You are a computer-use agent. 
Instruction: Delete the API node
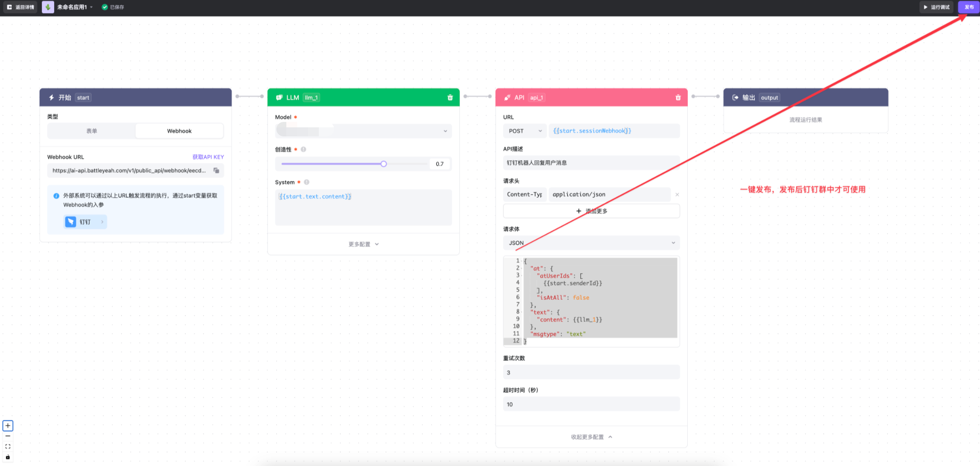678,98
